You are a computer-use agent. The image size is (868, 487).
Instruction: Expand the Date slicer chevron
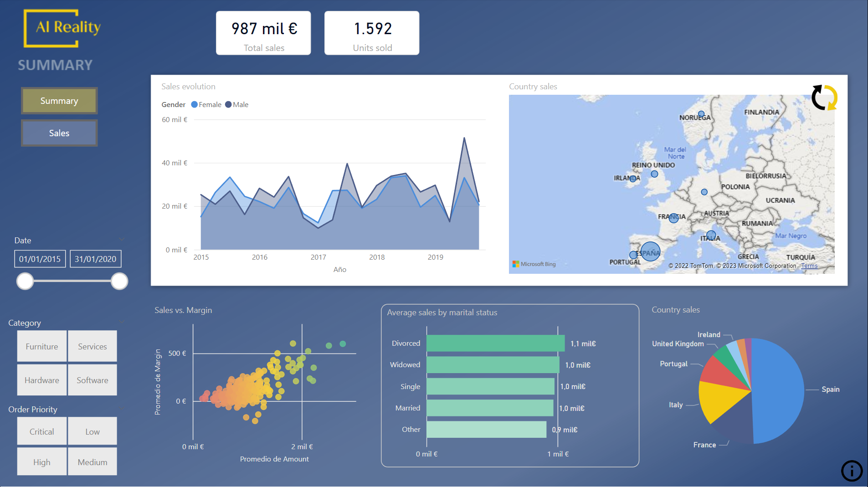tap(122, 239)
